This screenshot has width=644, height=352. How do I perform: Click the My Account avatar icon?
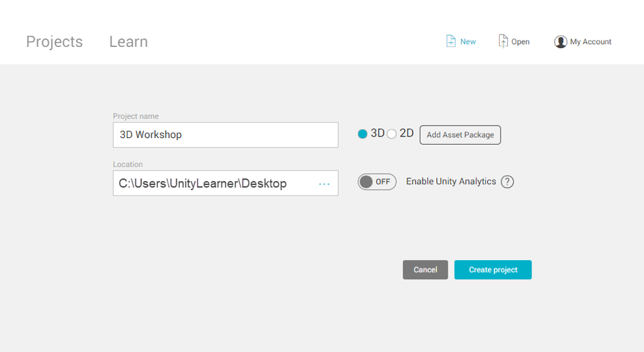(x=561, y=42)
